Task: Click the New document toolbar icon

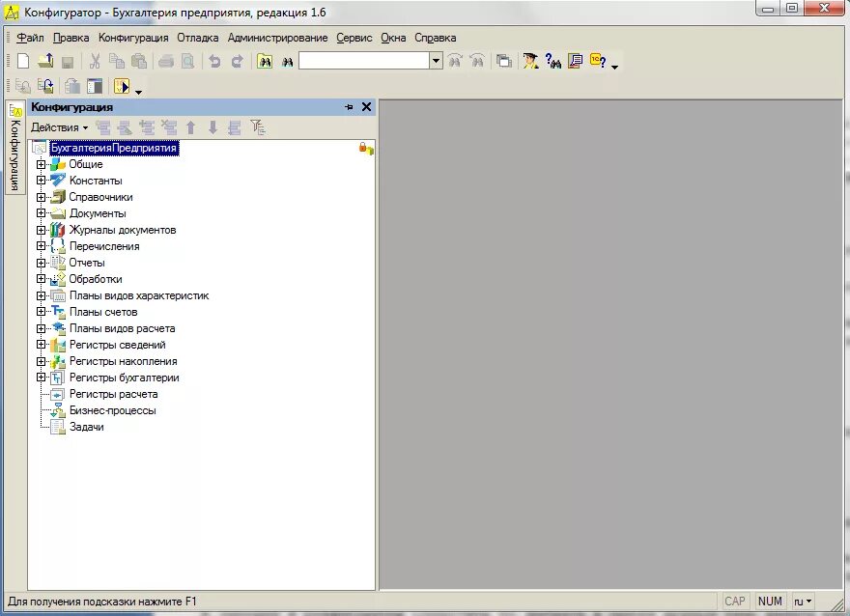Action: click(x=23, y=61)
